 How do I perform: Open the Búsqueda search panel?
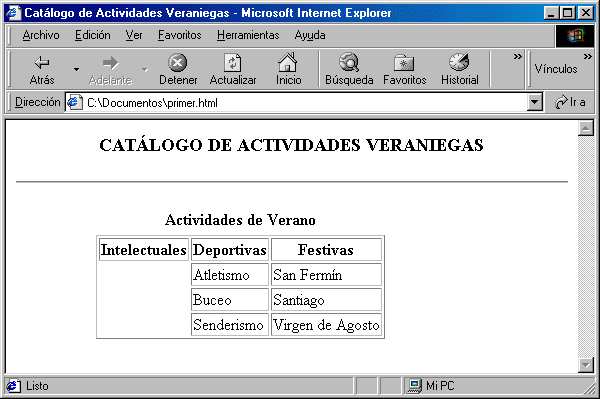point(349,69)
